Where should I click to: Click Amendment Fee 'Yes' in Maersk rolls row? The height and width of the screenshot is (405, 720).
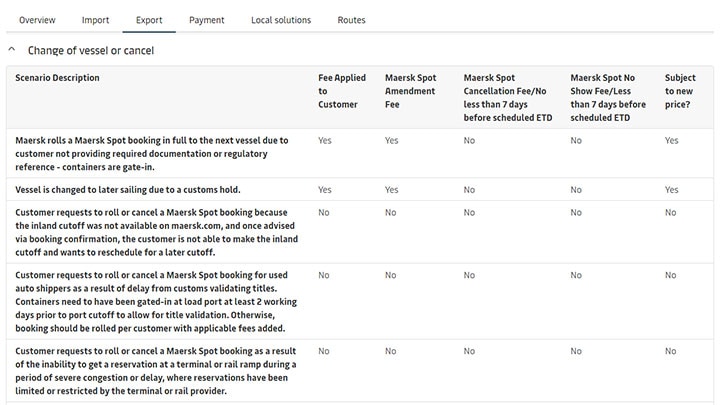[391, 141]
